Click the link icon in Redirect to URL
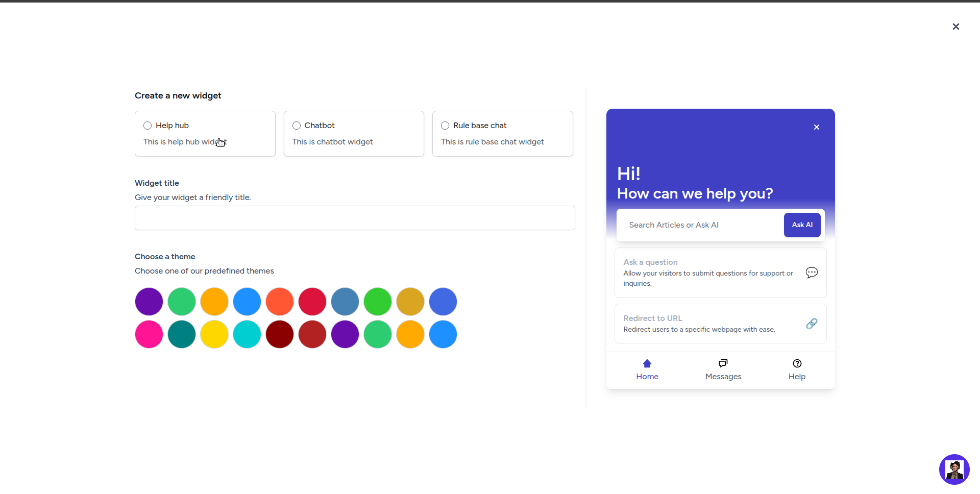The height and width of the screenshot is (494, 980). (812, 324)
